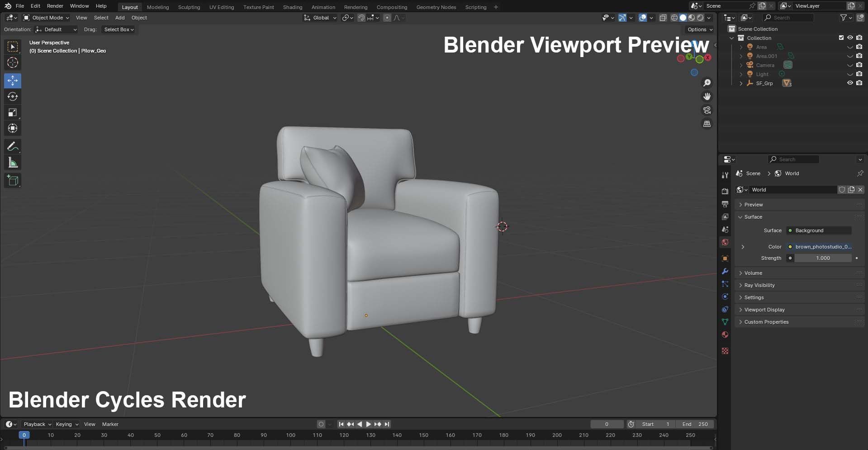
Task: Open the Texture properties checker tab
Action: [725, 351]
